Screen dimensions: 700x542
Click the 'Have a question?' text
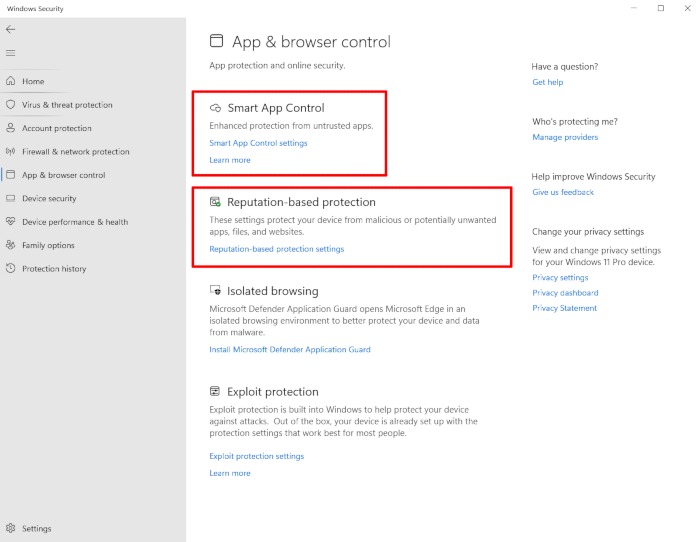coord(565,67)
